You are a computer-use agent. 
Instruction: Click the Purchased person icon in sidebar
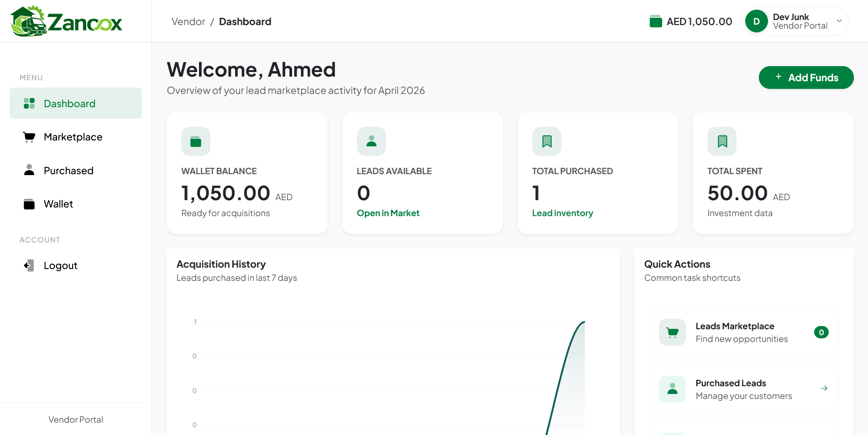pyautogui.click(x=29, y=170)
